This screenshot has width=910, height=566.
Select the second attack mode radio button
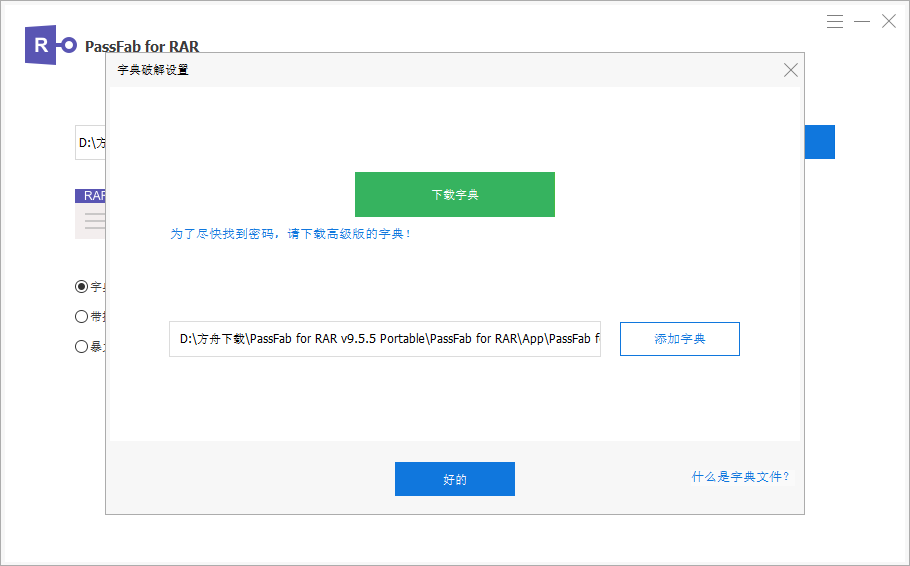[x=81, y=316]
